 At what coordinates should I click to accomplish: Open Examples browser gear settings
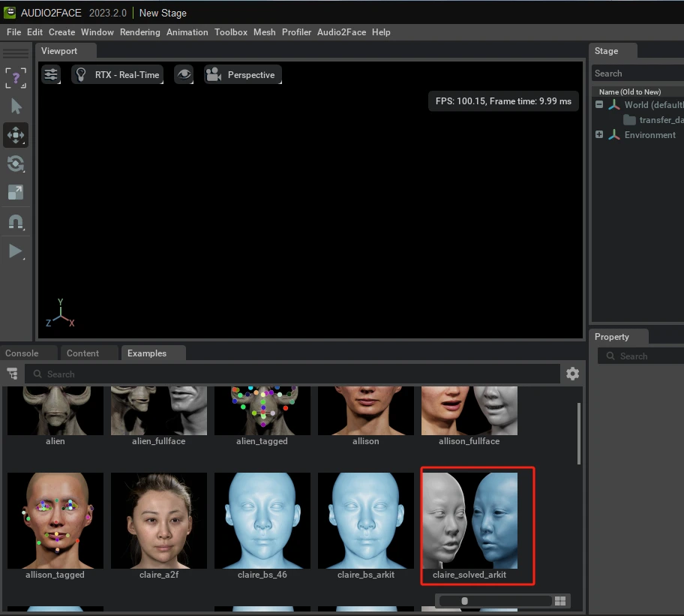pos(572,374)
